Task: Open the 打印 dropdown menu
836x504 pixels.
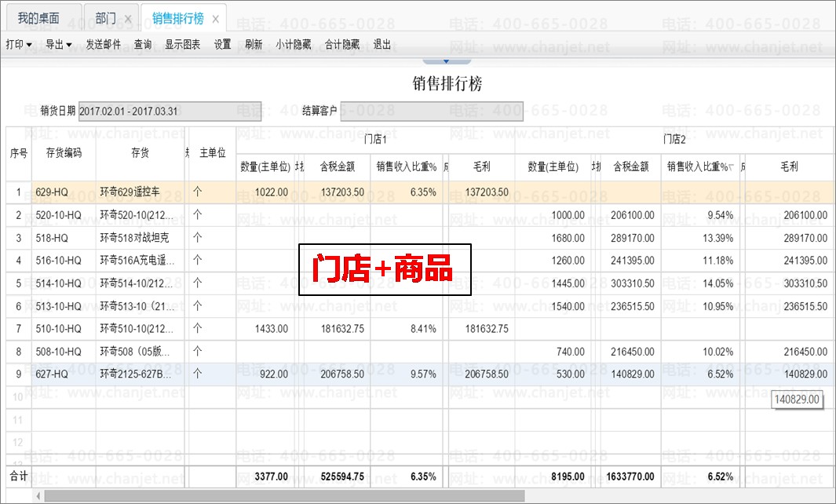Action: (x=19, y=44)
